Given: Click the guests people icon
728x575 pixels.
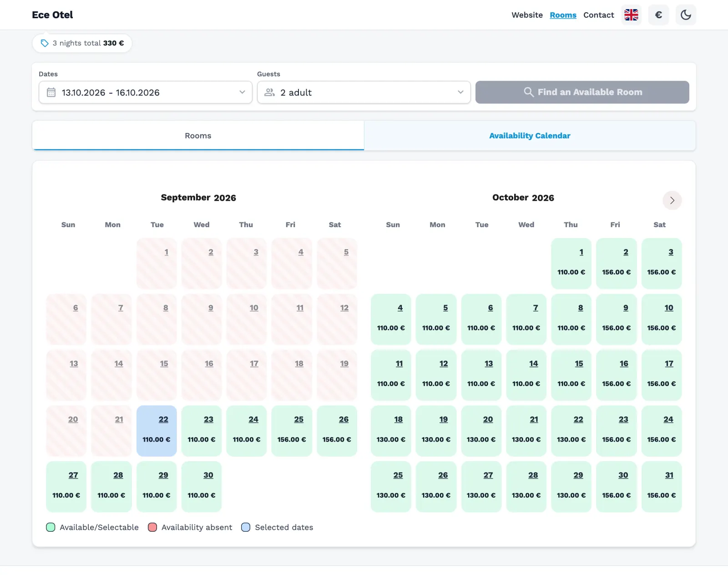Looking at the screenshot, I should [270, 92].
